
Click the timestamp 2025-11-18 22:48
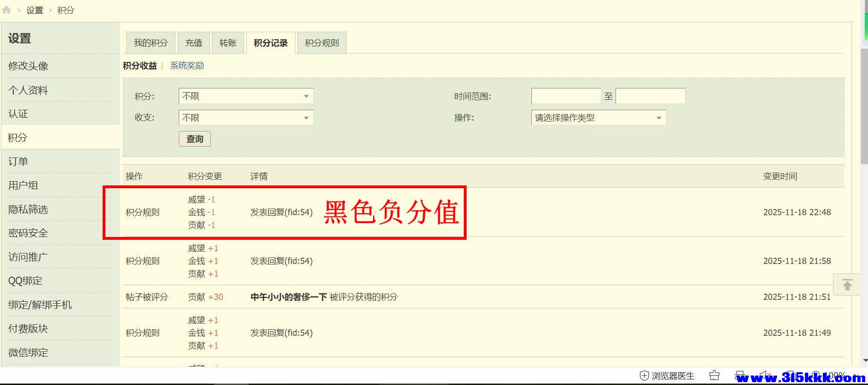pos(797,212)
